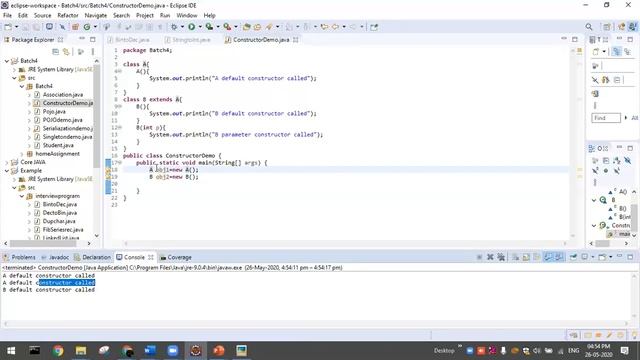Click the Run green play button
The width and height of the screenshot is (640, 360).
(x=191, y=27)
